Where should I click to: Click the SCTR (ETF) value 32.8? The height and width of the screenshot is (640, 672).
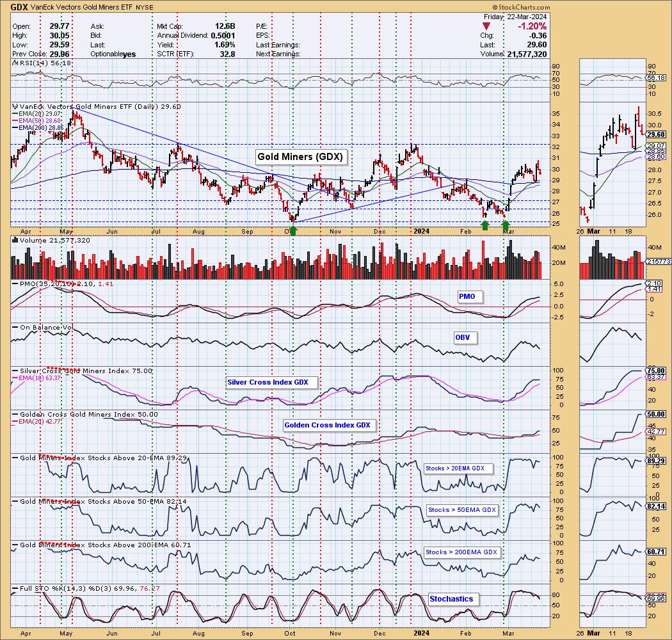(x=227, y=54)
